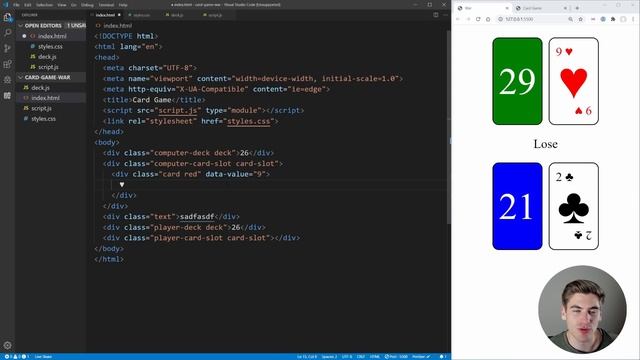Open a new browser tab
Image resolution: width=640 pixels, height=360 pixels.
tap(577, 8)
